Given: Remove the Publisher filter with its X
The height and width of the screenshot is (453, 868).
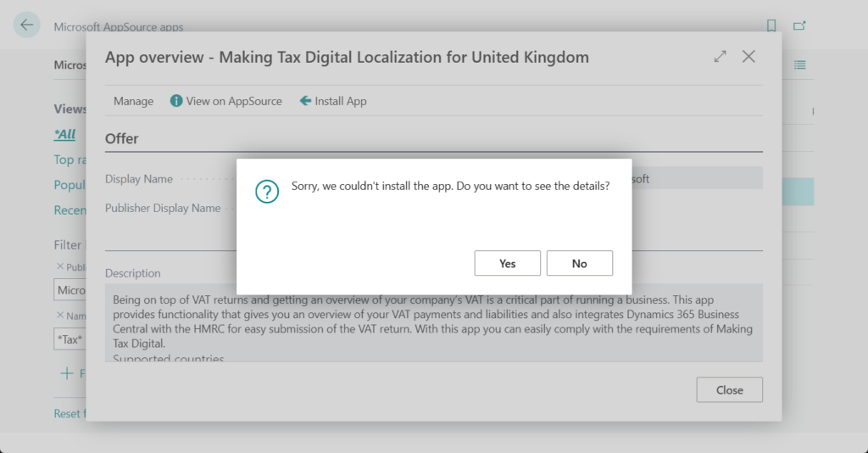Looking at the screenshot, I should point(59,266).
